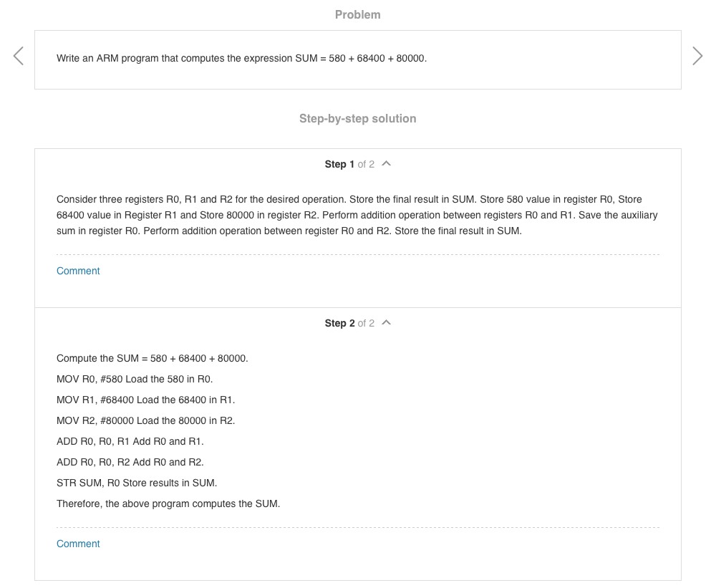Click the "MOV R2, #80000" code line
Image resolution: width=716 pixels, height=588 pixels.
coord(145,420)
